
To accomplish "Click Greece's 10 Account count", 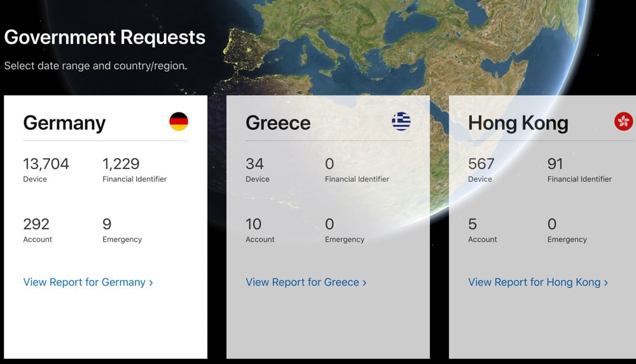I will [x=253, y=224].
